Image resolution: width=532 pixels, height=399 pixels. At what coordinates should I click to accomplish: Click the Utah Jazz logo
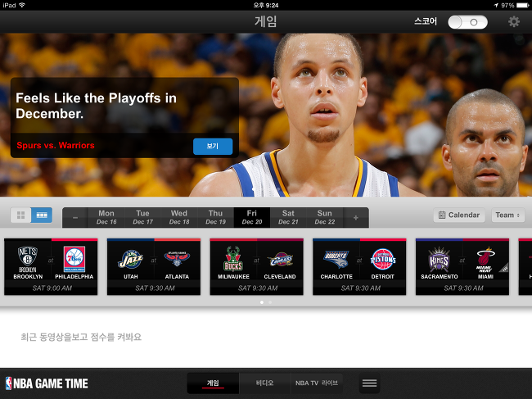pos(131,260)
